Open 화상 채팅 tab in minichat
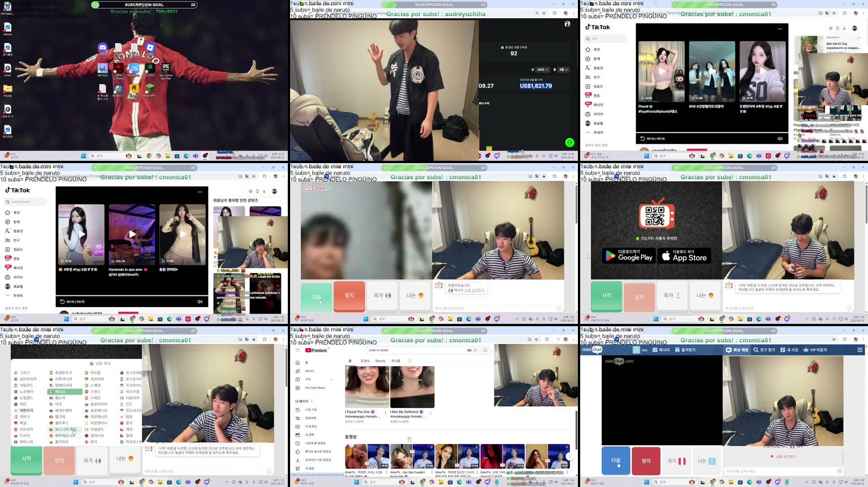Viewport: 868px width, 487px height. (737, 350)
